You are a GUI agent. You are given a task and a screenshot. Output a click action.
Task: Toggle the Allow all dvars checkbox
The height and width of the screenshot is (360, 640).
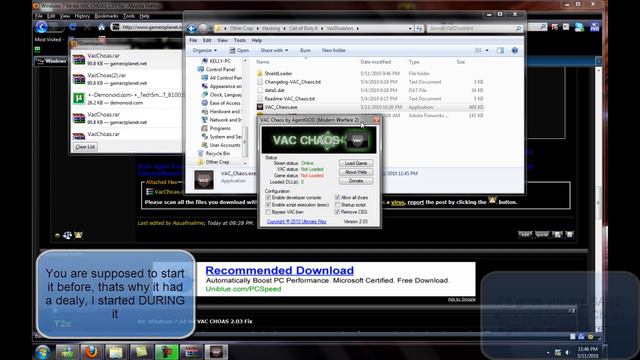pos(337,198)
